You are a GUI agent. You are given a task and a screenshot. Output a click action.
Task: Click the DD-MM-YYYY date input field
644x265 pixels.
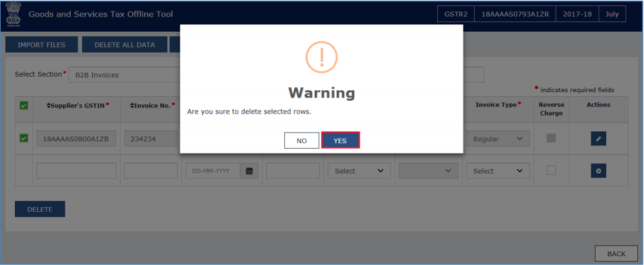(213, 171)
